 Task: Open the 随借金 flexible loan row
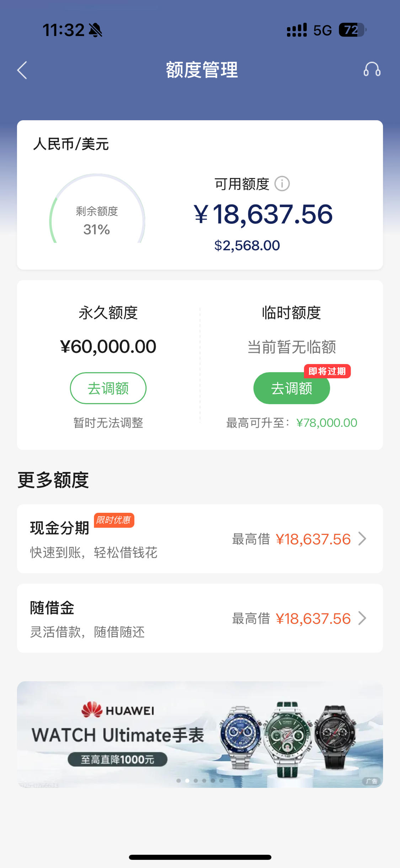(x=200, y=619)
